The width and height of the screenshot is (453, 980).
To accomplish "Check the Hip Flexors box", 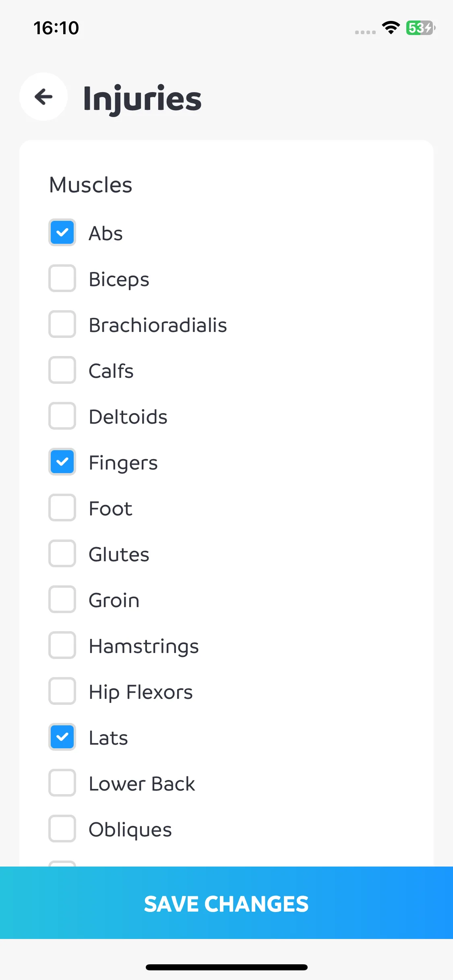I will coord(62,691).
